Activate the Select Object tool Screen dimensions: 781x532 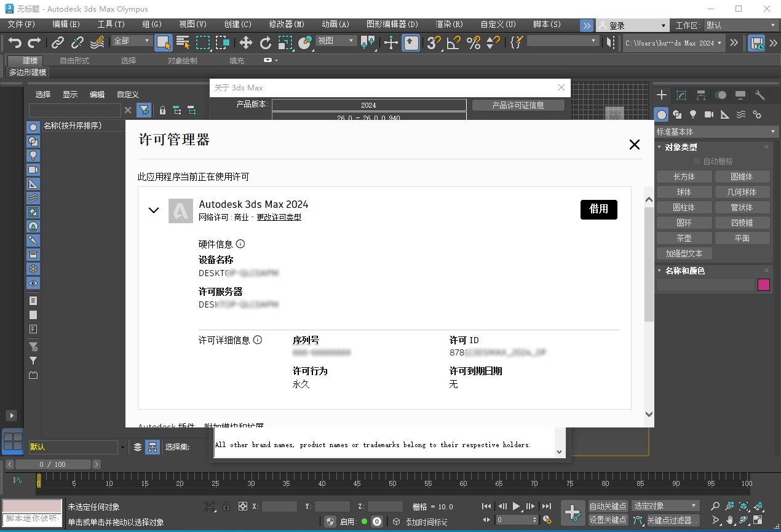[x=163, y=42]
